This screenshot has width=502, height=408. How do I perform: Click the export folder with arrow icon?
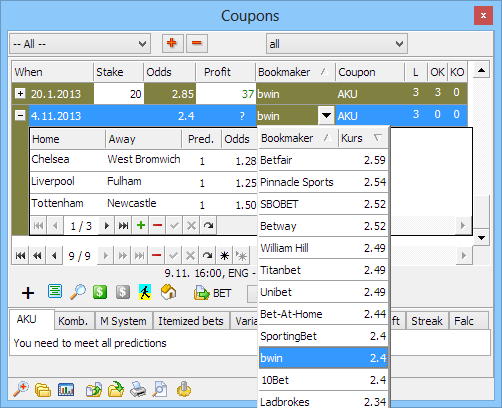(x=94, y=390)
